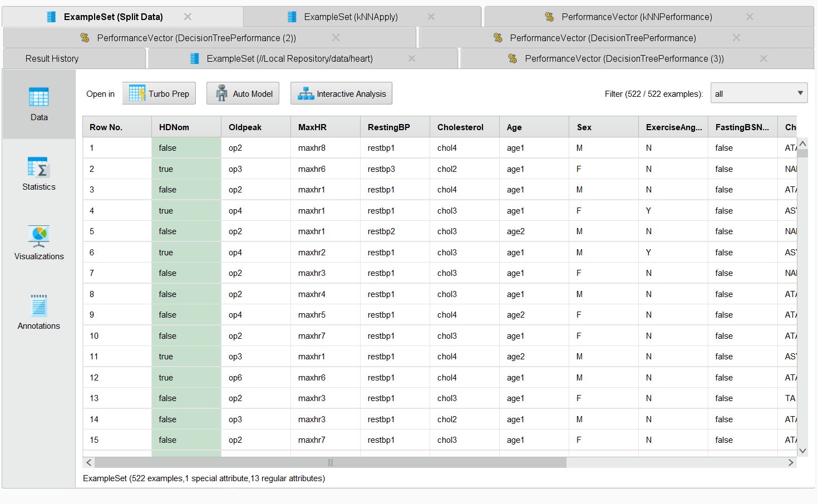Close the ExampleSet (kNNApply) tab
The image size is (818, 504).
[x=431, y=17]
